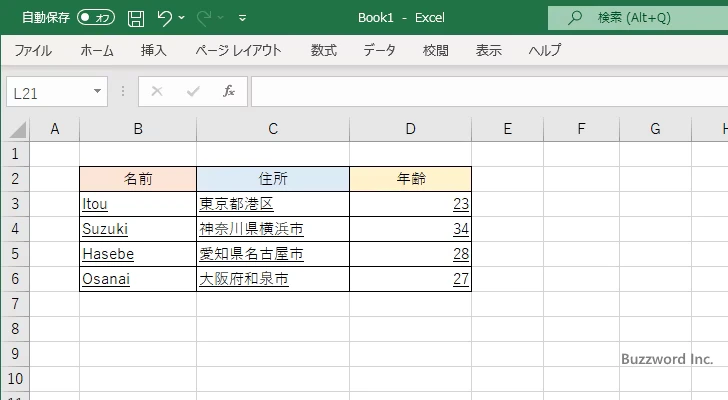Click the Select All corner triangle
The image size is (728, 400).
17,129
